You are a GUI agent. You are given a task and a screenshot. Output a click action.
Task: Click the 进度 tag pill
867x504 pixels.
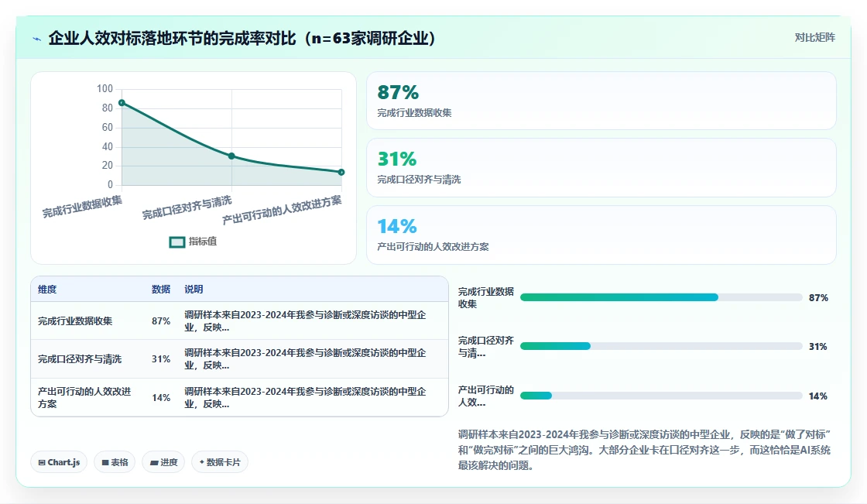tap(163, 462)
